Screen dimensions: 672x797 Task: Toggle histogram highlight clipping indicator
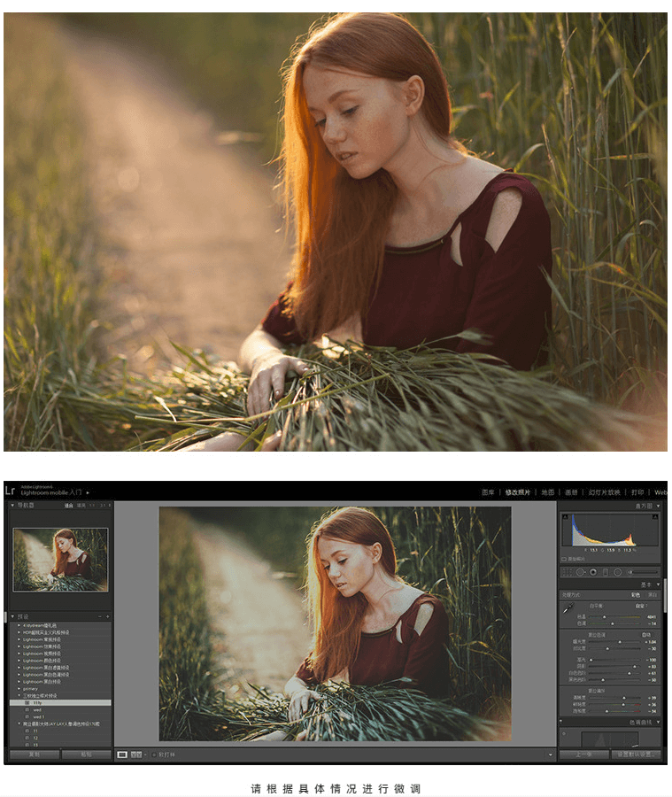[x=655, y=516]
